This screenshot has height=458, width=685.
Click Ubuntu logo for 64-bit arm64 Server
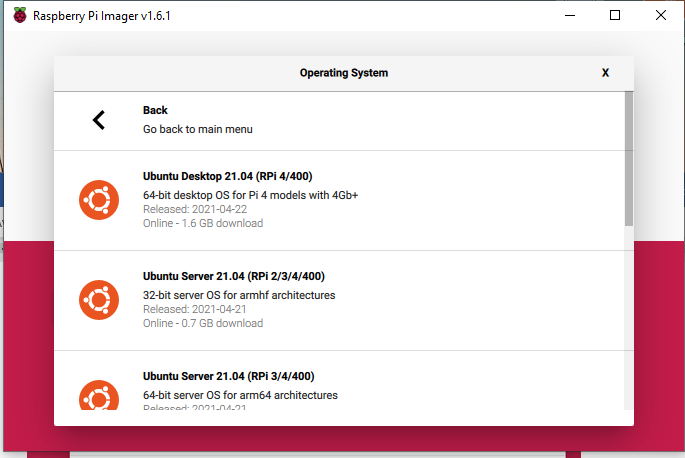[99, 395]
